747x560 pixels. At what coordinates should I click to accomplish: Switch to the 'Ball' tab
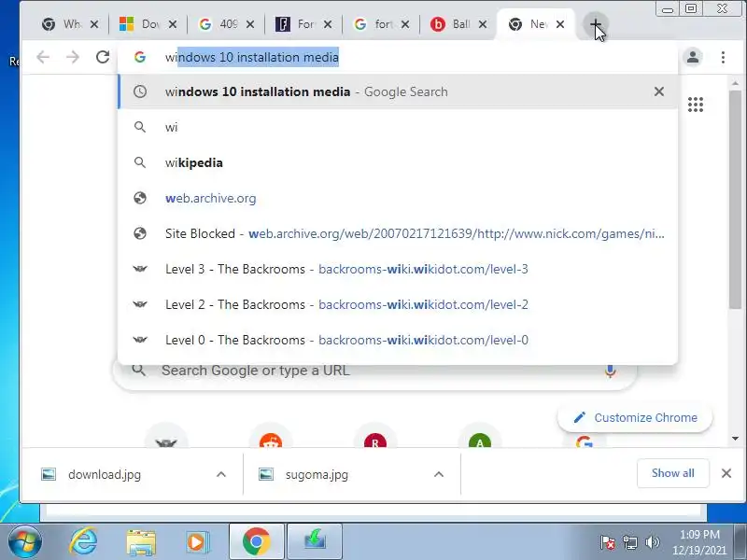pos(455,24)
